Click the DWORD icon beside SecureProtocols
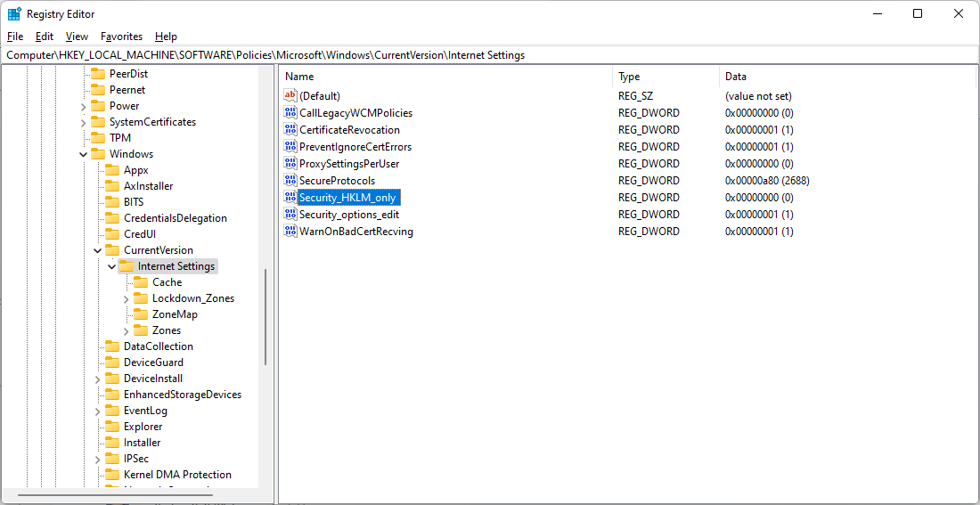This screenshot has height=505, width=980. (x=290, y=181)
